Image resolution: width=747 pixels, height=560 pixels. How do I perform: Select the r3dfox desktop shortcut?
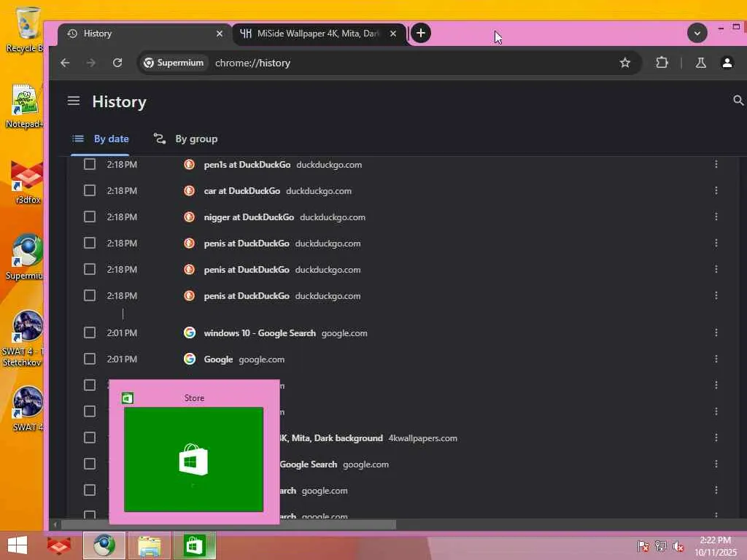(26, 182)
